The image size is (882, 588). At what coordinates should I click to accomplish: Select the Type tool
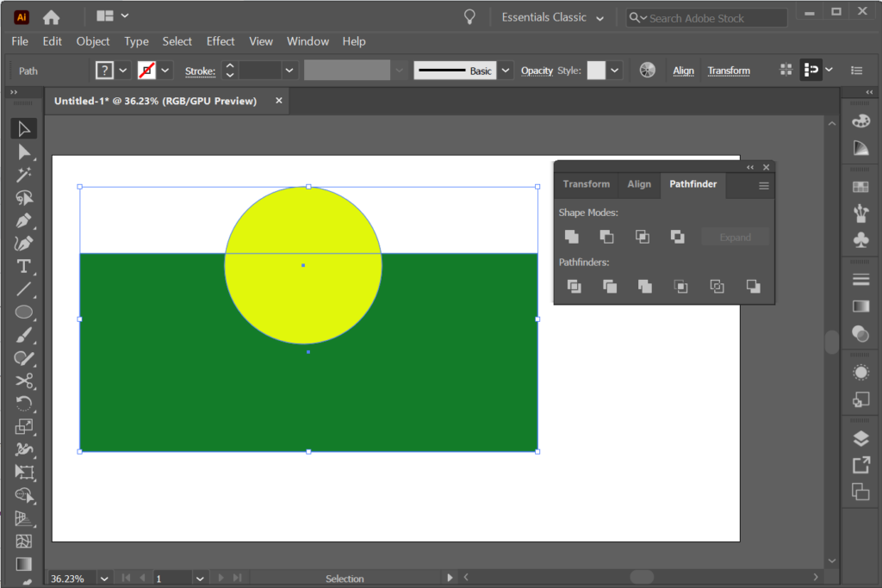tap(23, 266)
